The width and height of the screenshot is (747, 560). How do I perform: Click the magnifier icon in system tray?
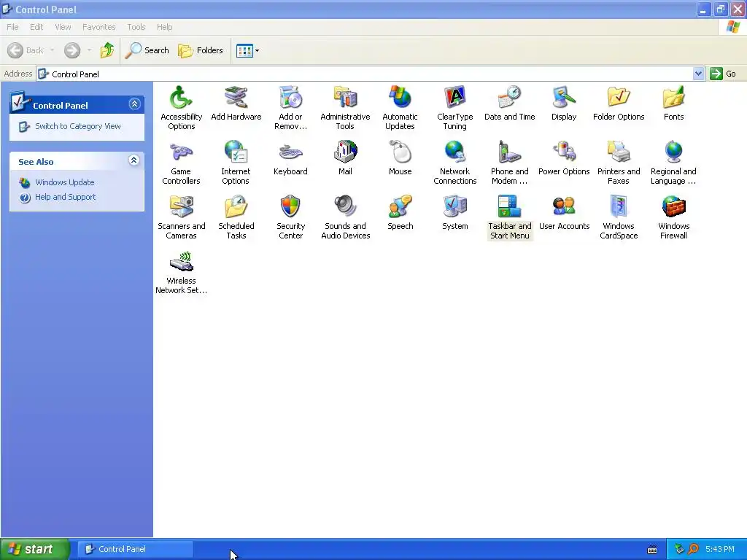click(x=693, y=549)
